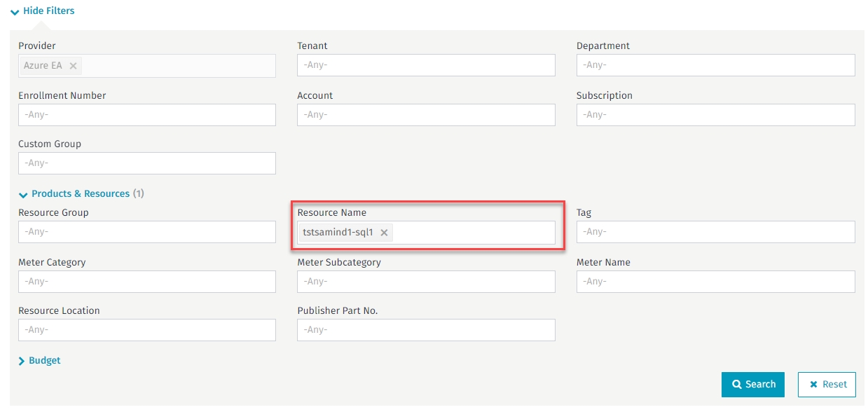Image resolution: width=868 pixels, height=412 pixels.
Task: Open the Tag filter field
Action: (x=715, y=232)
